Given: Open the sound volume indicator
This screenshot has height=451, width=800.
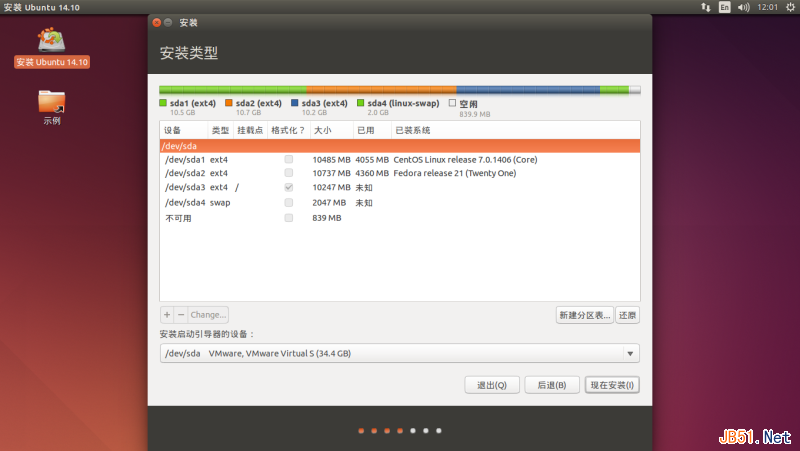Looking at the screenshot, I should (743, 7).
